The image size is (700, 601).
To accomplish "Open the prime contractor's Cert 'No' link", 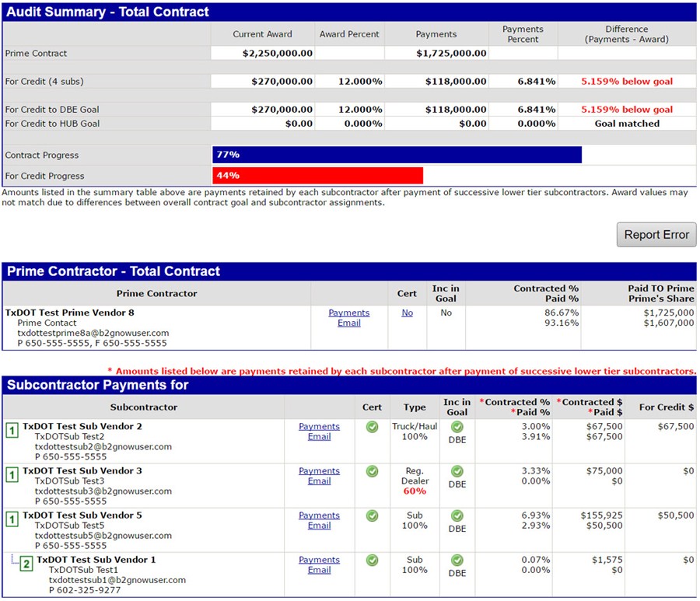I will point(407,313).
